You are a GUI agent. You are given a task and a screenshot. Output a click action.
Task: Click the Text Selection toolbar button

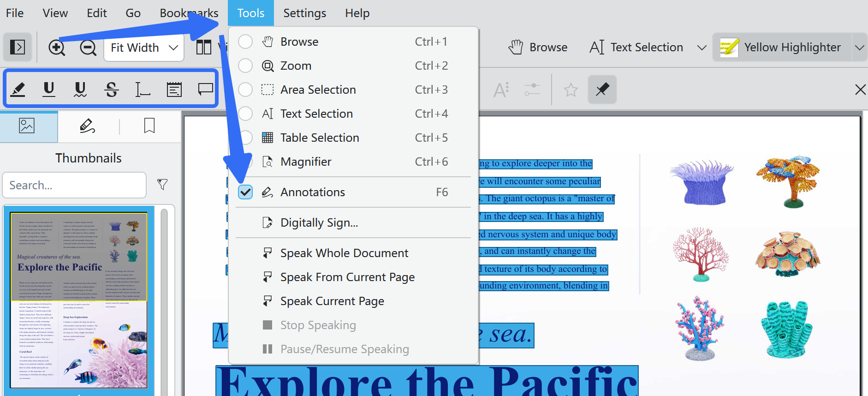point(636,47)
